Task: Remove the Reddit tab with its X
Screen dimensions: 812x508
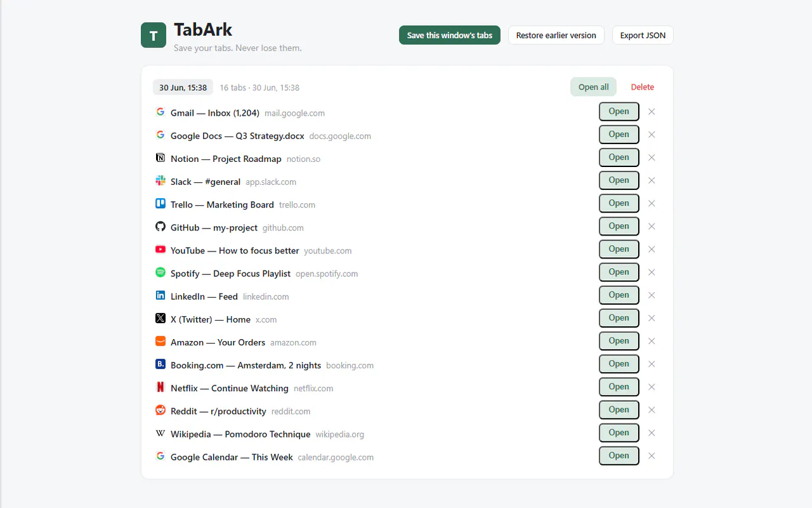Action: 652,410
